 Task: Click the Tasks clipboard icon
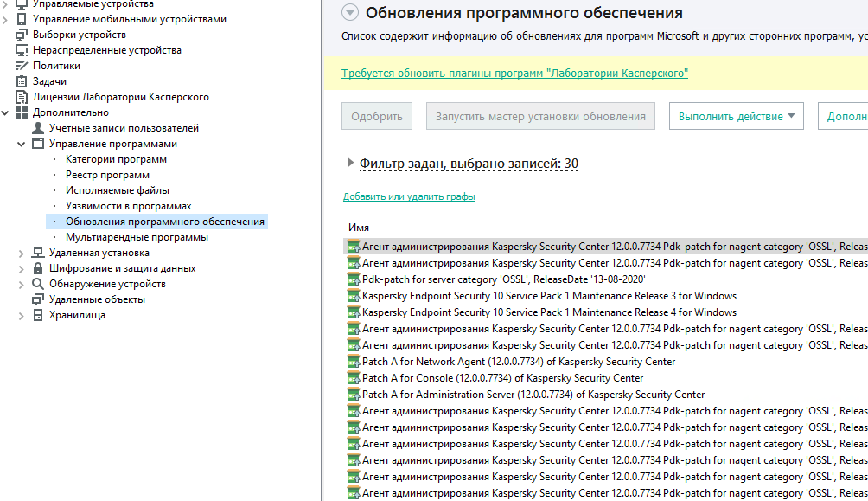[22, 81]
